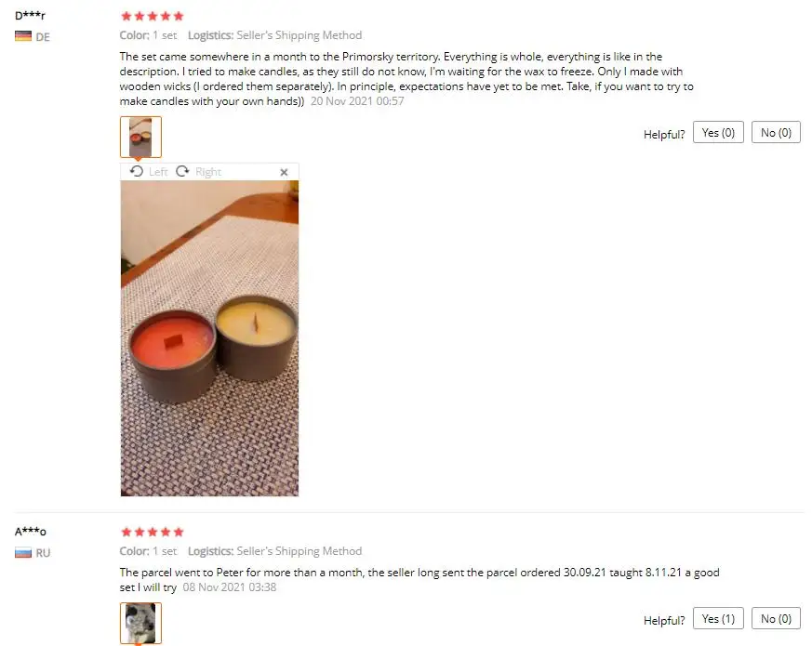812x646 pixels.
Task: Click the 20 Nov 2021 review timestamp
Action: 357,101
